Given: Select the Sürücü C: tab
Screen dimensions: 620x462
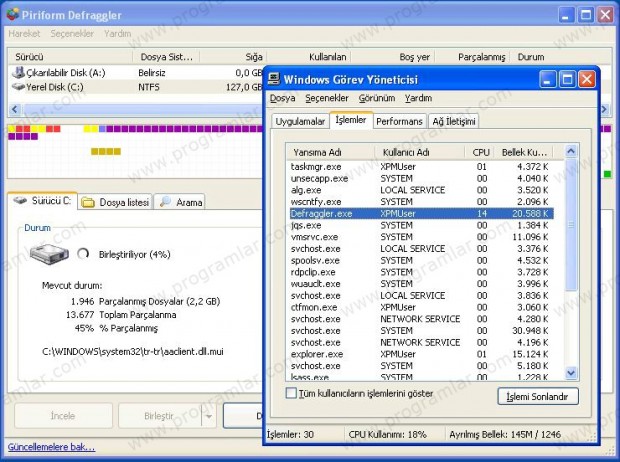Looking at the screenshot, I should 42,201.
